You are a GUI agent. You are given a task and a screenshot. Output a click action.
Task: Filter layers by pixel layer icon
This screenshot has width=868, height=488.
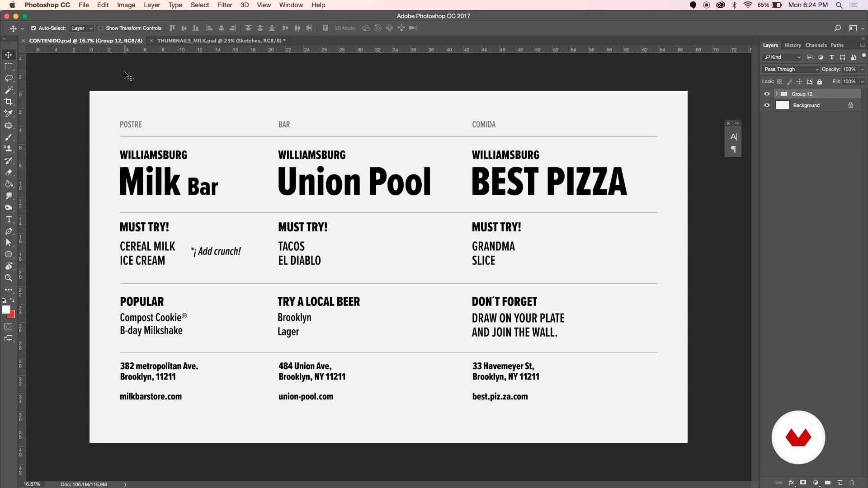coord(810,57)
